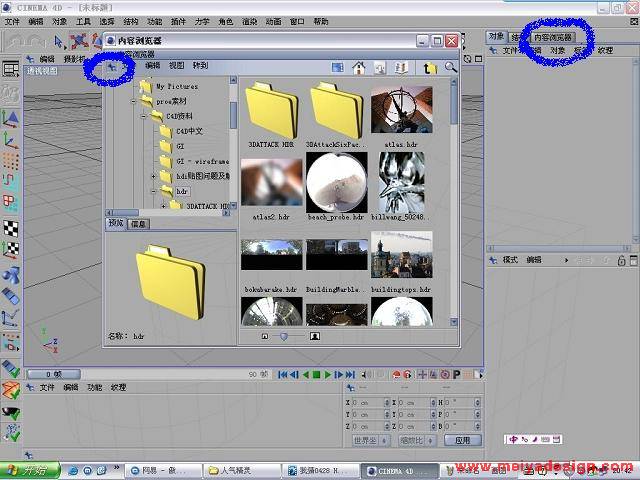Click the new-panel icon beside the lock

(633, 260)
